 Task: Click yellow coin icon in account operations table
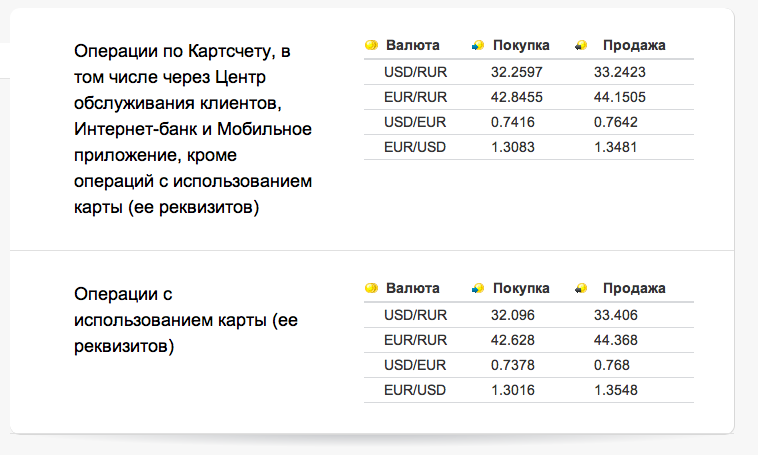pyautogui.click(x=371, y=45)
